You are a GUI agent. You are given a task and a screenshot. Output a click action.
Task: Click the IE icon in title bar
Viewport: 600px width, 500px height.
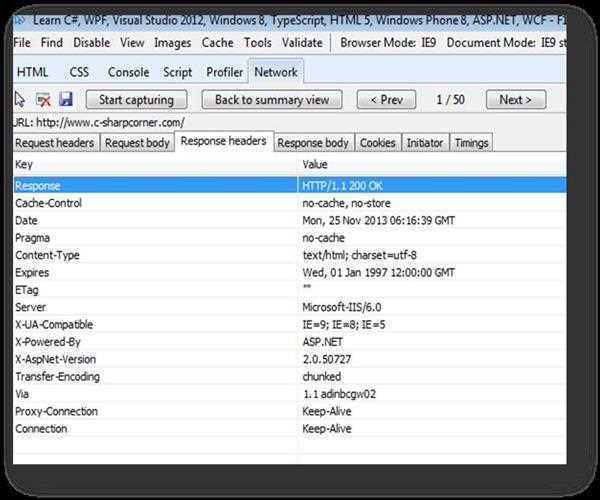click(19, 16)
